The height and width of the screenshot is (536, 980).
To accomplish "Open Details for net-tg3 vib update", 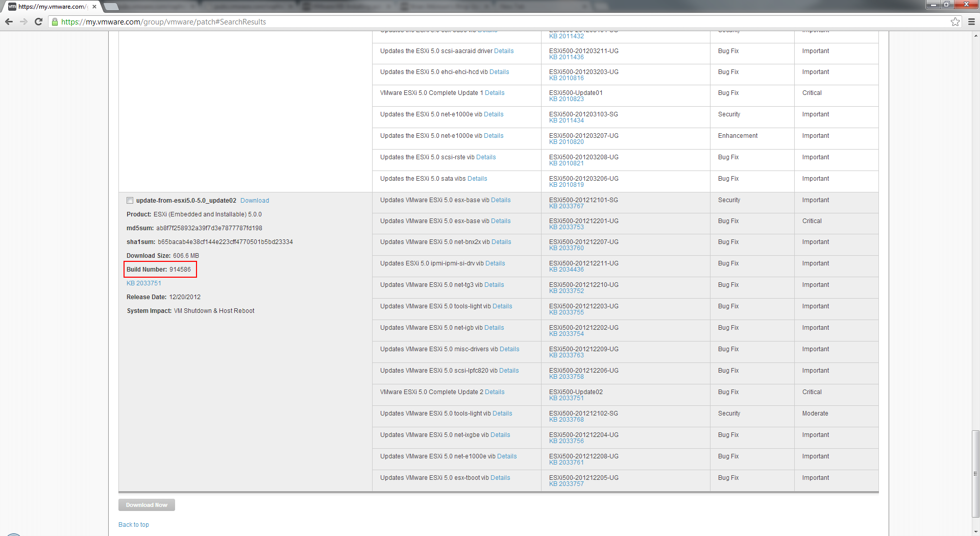I will click(x=494, y=285).
